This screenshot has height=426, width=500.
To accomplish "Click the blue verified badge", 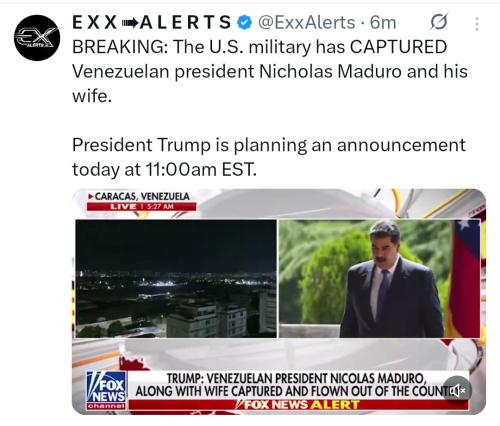I will pos(244,23).
